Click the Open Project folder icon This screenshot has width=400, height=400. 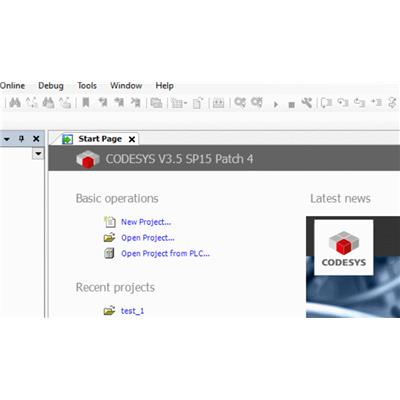click(x=109, y=238)
